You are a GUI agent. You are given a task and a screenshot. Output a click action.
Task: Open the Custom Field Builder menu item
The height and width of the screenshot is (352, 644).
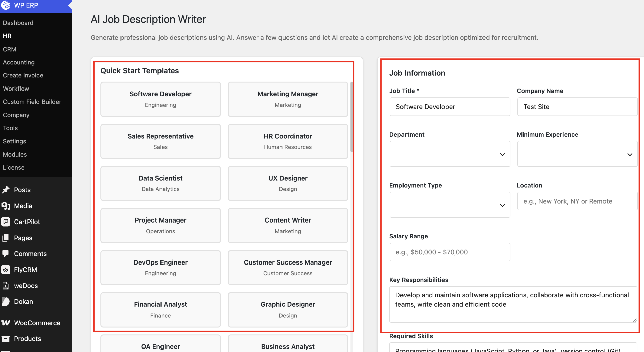pos(32,102)
